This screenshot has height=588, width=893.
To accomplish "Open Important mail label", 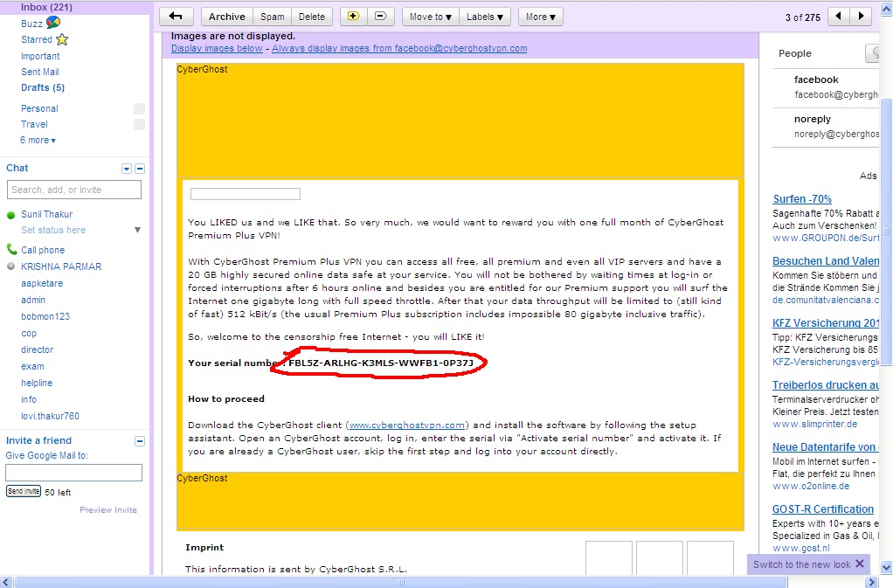I will pos(40,56).
